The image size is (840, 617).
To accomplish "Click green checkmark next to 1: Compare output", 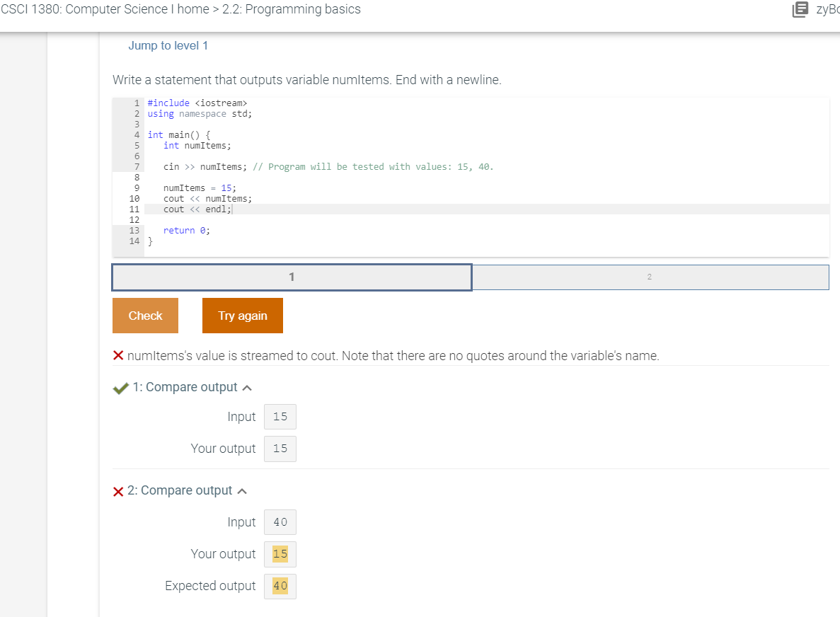I will pyautogui.click(x=120, y=388).
